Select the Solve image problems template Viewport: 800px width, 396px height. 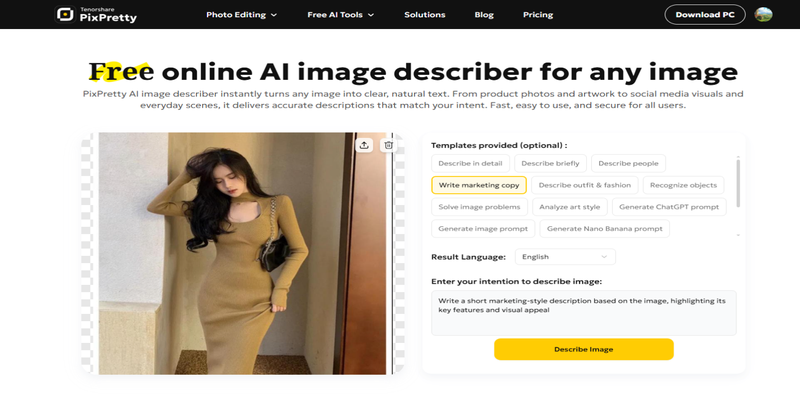coord(479,207)
